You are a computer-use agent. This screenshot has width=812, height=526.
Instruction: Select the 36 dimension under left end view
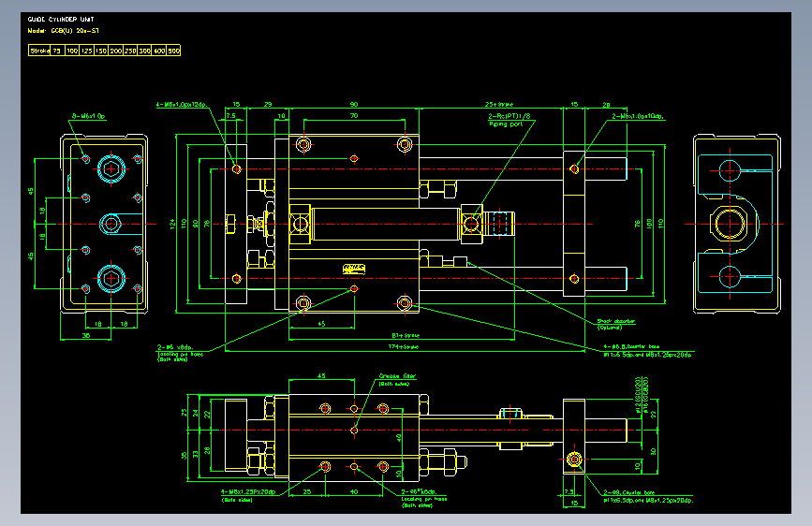[x=86, y=335]
